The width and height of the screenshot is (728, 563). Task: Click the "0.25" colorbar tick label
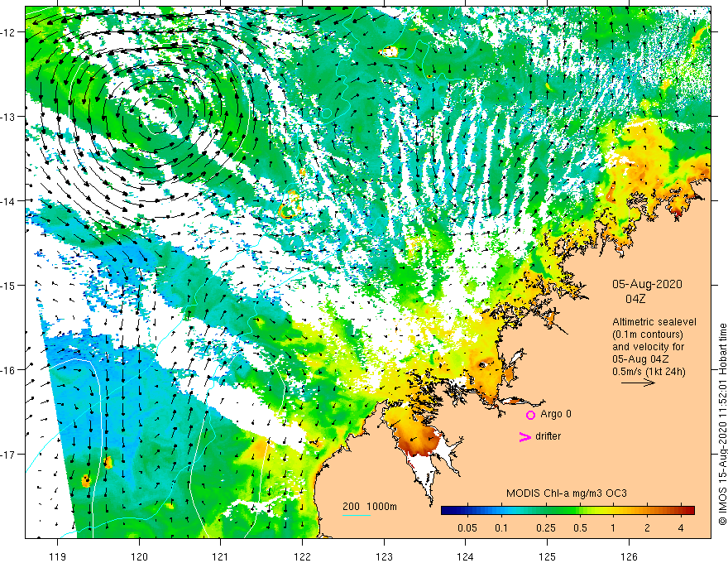coord(546,527)
